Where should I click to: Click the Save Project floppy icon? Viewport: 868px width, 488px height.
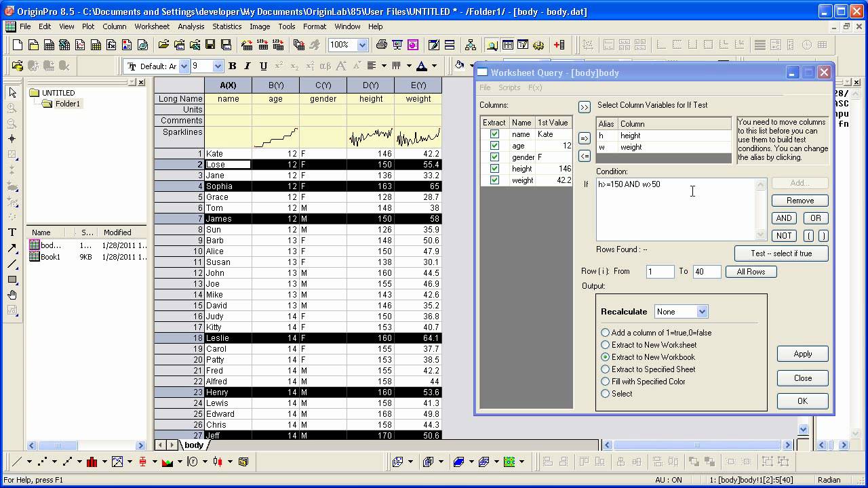[210, 45]
